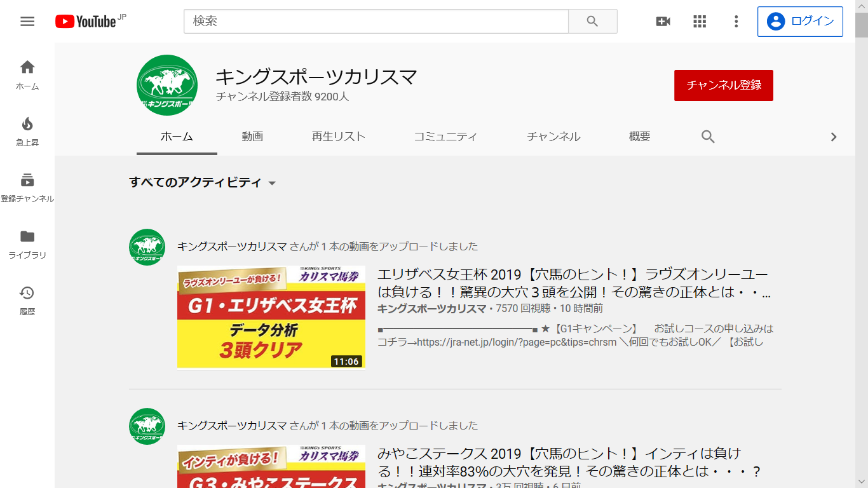Click the ログイン sign-in button
Image resolution: width=868 pixels, height=488 pixels.
click(800, 22)
